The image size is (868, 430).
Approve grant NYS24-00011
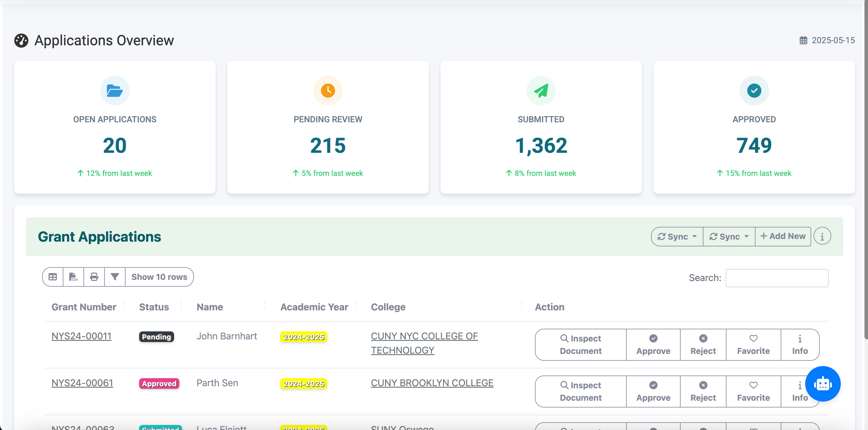(x=653, y=345)
